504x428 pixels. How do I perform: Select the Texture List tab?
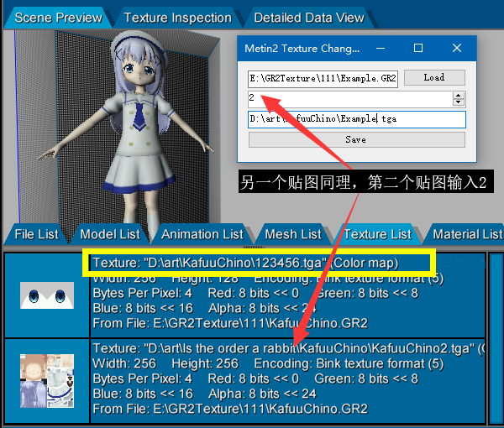pos(378,234)
